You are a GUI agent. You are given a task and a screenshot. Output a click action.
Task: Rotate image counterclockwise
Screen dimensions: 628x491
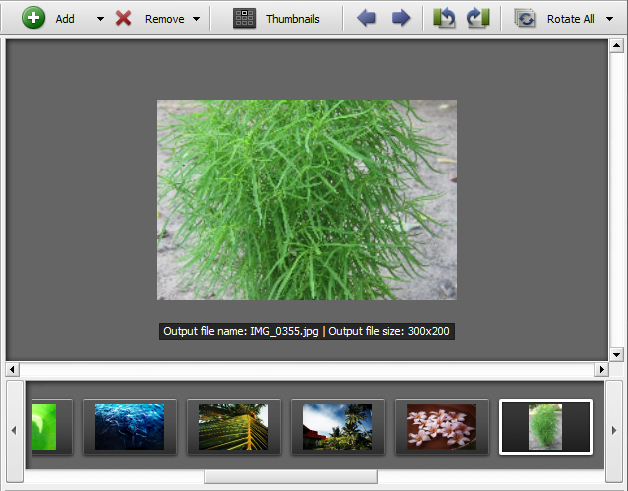point(444,18)
